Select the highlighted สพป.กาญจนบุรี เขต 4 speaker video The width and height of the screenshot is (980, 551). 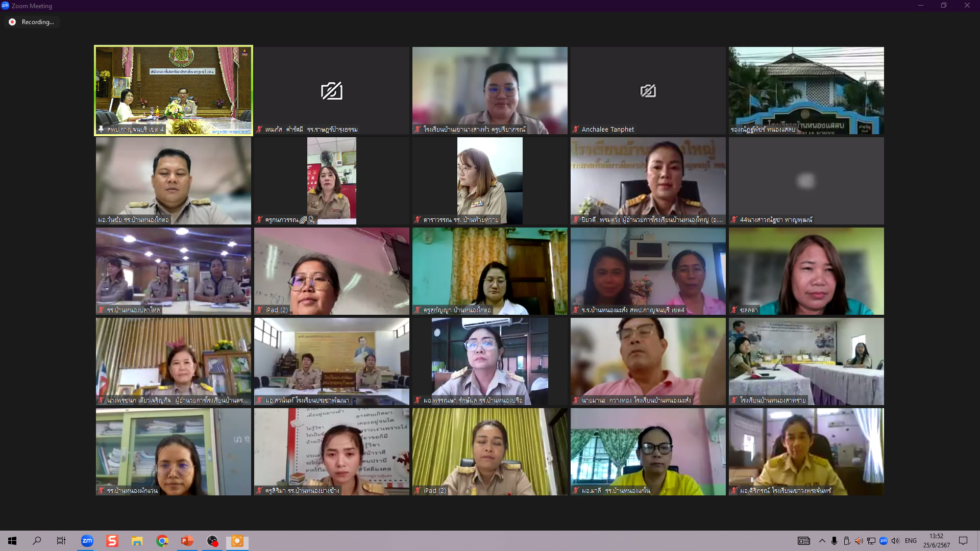(174, 90)
